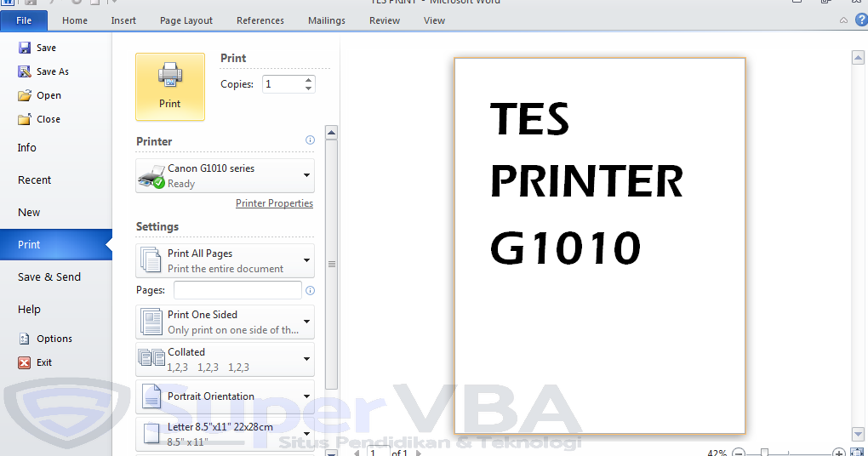
Task: Click the zoom slider handle
Action: tap(764, 453)
